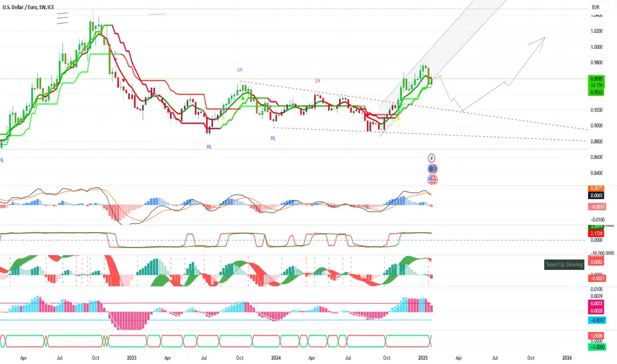Click the red 2.1728 indicator value
Viewport: 617px width, 364px height.
(x=596, y=234)
